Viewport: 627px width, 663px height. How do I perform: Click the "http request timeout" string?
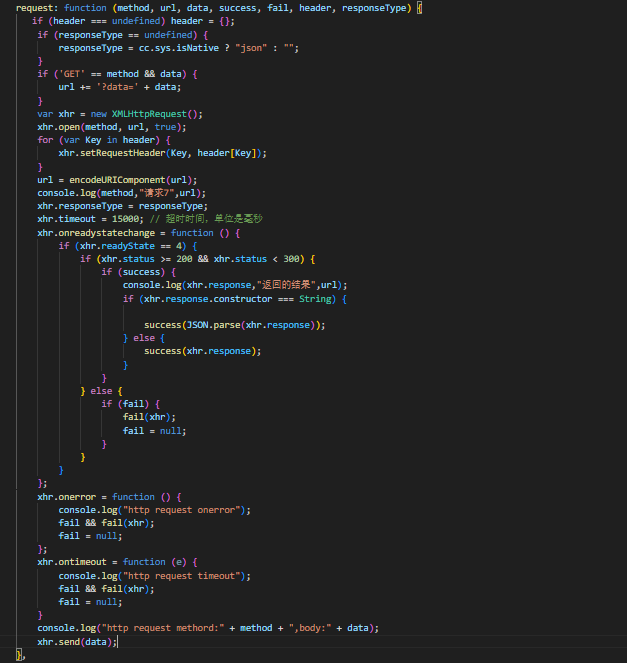181,576
